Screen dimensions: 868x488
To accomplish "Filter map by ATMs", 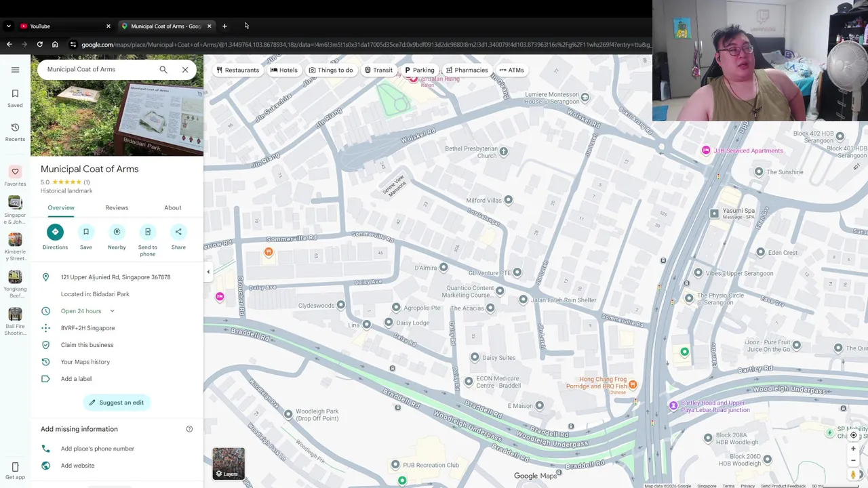I will [511, 70].
